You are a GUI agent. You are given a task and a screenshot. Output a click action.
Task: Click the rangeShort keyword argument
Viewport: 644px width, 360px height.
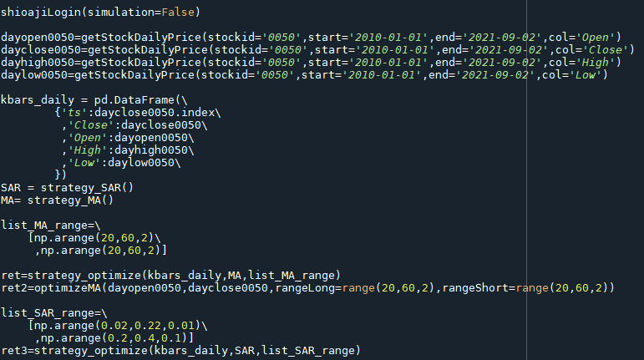(475, 288)
